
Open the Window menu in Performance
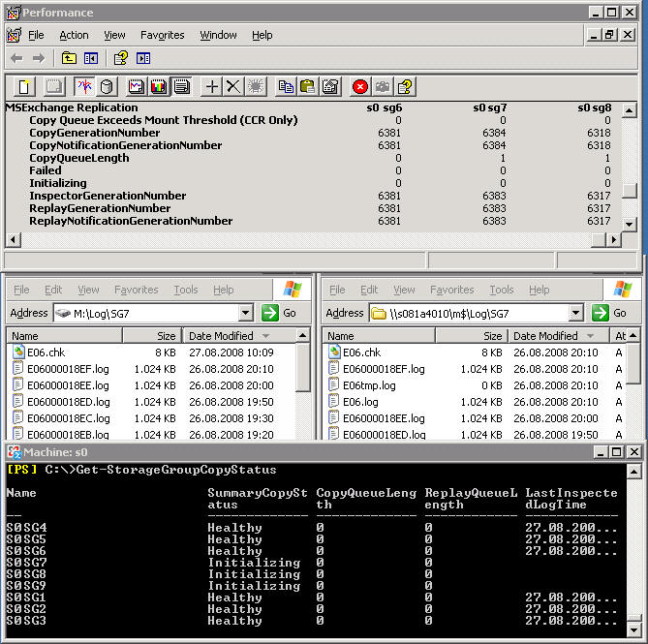[218, 35]
